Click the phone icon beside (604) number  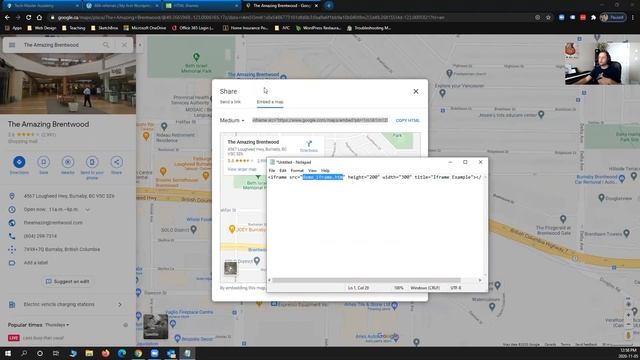[12, 236]
